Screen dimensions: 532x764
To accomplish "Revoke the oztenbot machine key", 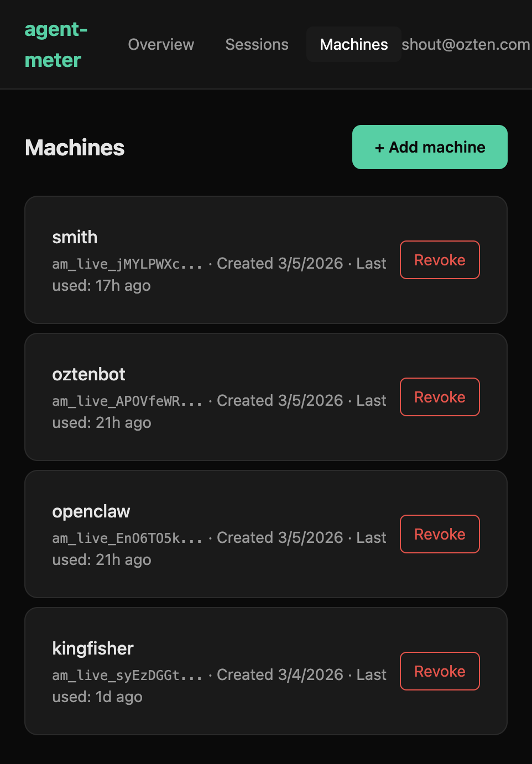I will pyautogui.click(x=440, y=396).
